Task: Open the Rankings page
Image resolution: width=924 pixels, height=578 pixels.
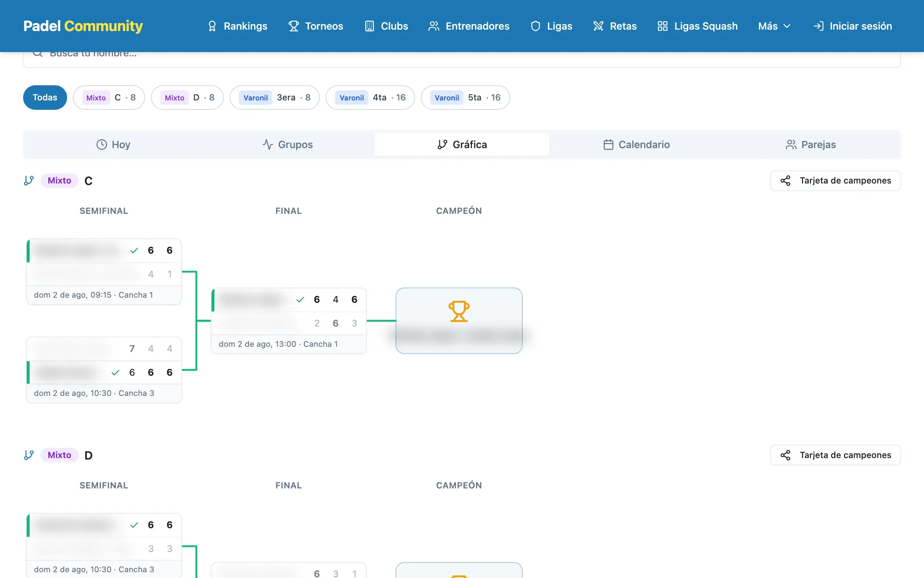Action: [x=237, y=26]
